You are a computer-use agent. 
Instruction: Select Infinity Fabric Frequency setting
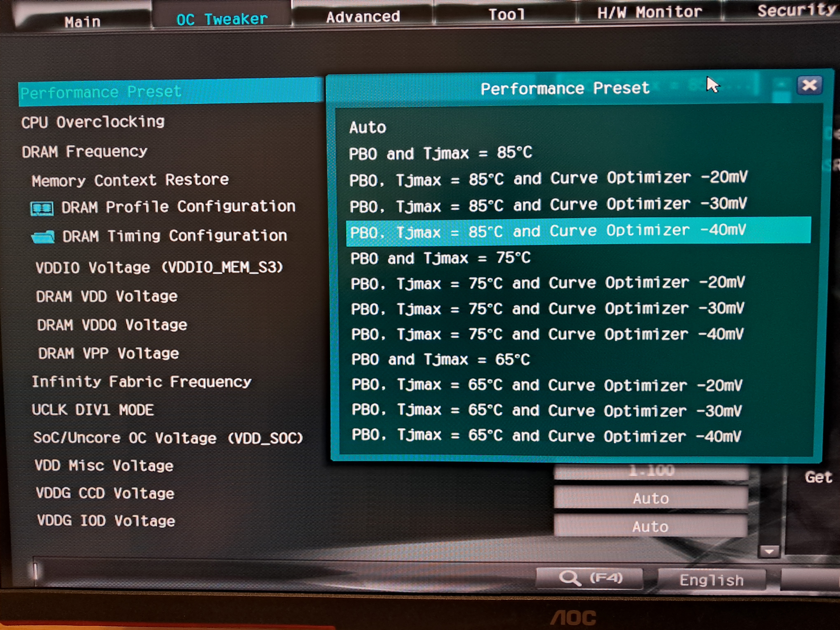[x=141, y=382]
